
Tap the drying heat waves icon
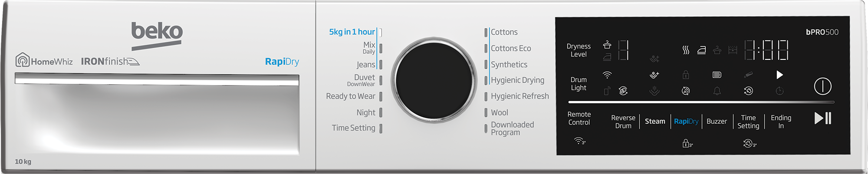click(686, 50)
